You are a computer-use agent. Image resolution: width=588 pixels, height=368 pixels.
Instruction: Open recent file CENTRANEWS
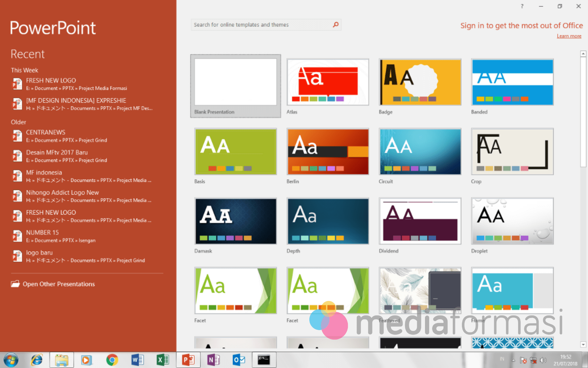87,136
